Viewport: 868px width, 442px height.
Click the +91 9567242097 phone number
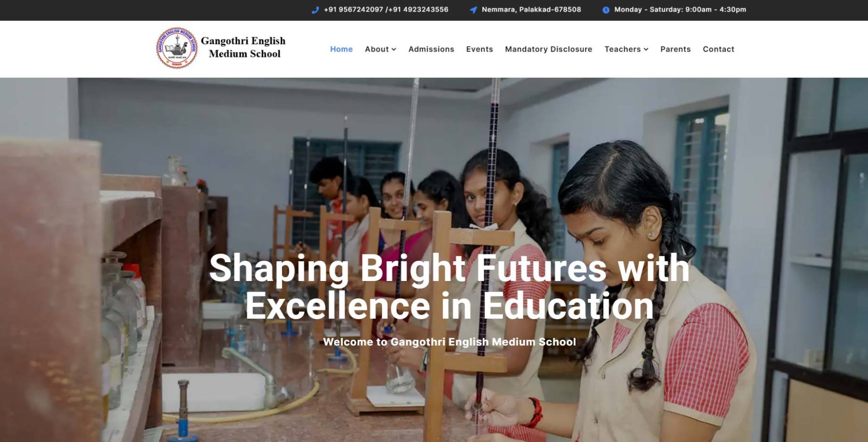click(353, 10)
